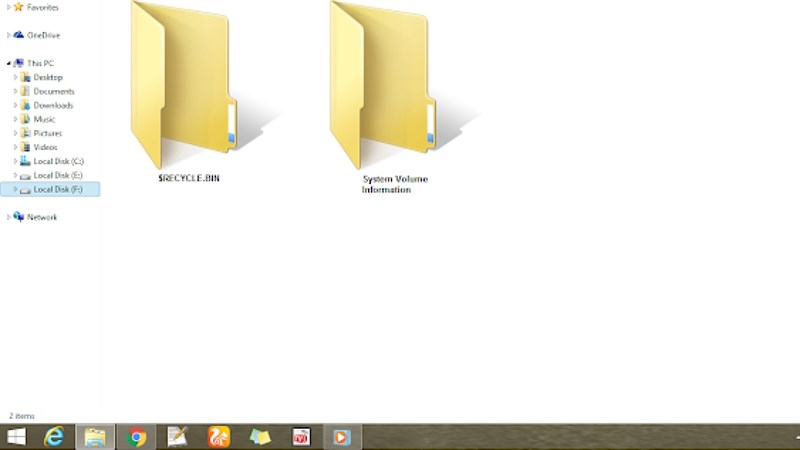
Task: Expand the Desktop tree node
Action: point(15,78)
